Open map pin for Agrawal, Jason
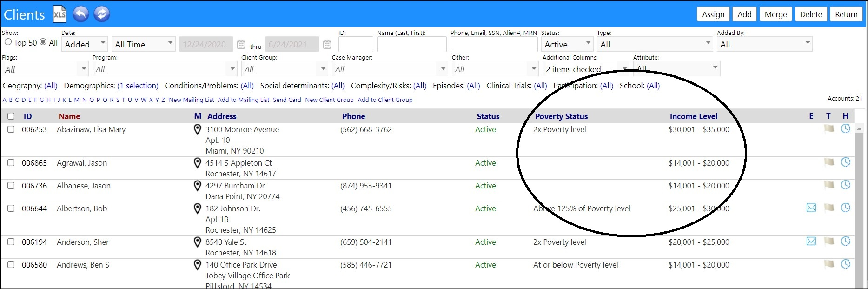Screen dimensions: 868x289 click(x=197, y=163)
